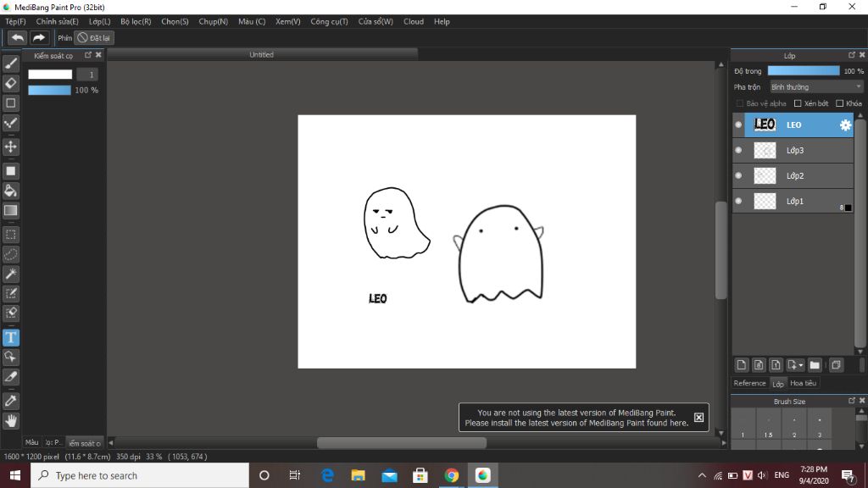Enable the Xén bớt checkbox
Image resolution: width=868 pixels, height=488 pixels.
point(798,103)
